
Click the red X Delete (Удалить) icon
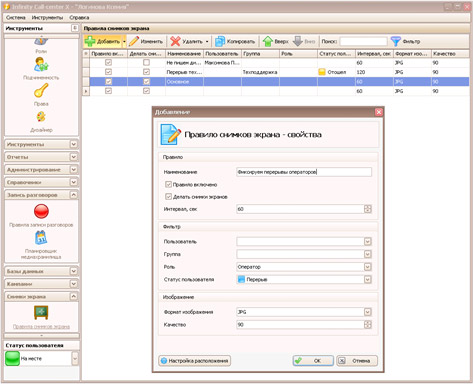click(175, 41)
